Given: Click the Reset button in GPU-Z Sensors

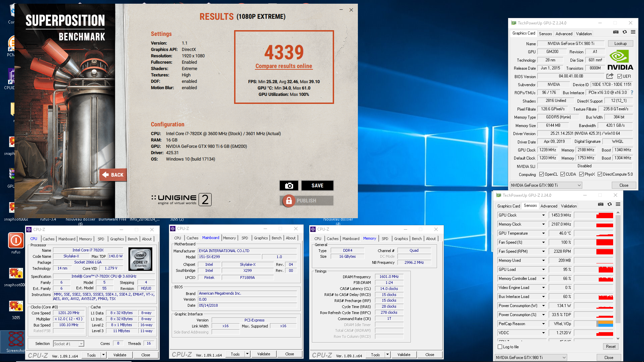Looking at the screenshot, I should point(610,347).
